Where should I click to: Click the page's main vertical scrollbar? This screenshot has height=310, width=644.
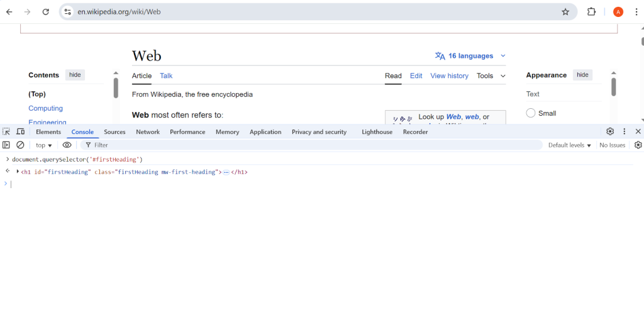[642, 41]
